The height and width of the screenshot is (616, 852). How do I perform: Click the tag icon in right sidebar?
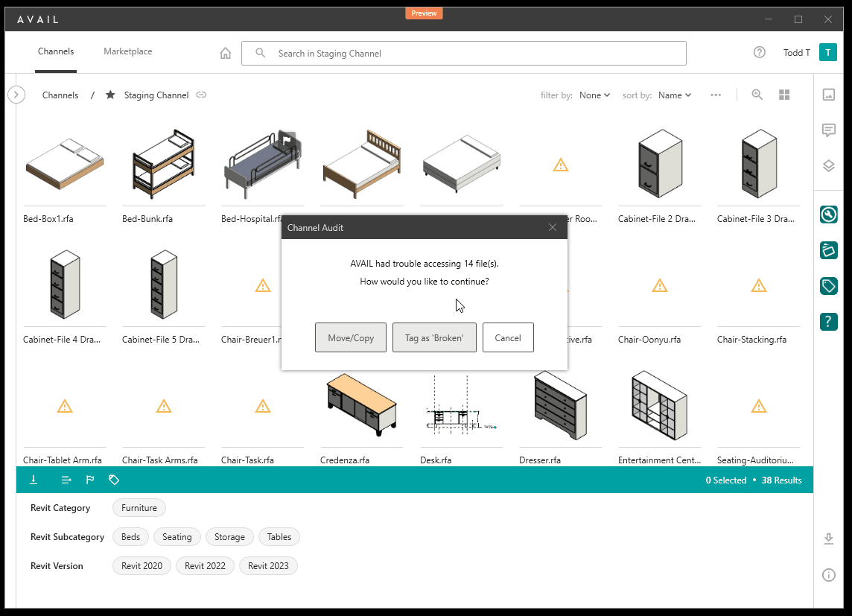[828, 286]
